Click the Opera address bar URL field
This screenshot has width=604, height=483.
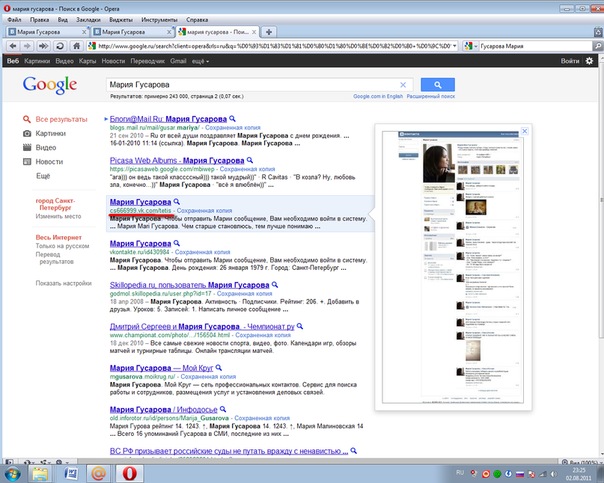(x=274, y=46)
